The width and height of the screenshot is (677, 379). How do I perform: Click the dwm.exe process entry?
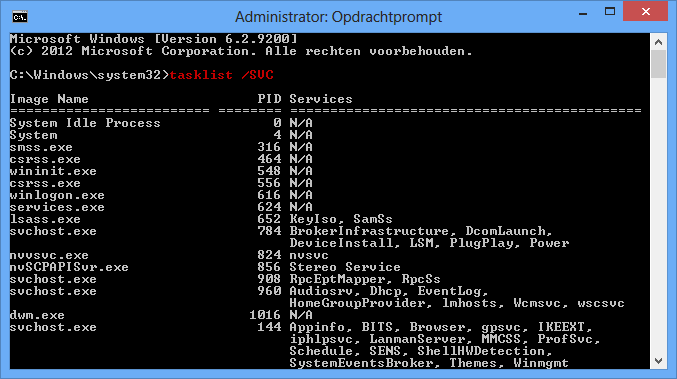coord(37,315)
